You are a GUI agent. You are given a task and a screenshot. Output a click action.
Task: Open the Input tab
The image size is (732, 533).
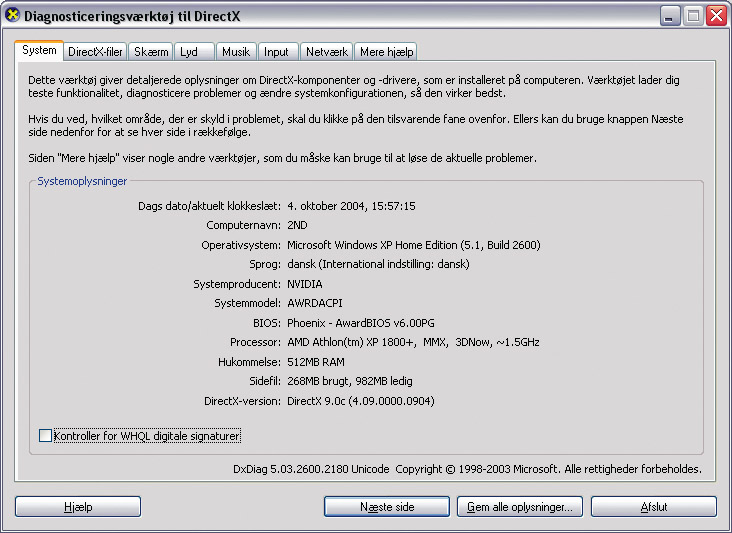click(278, 52)
